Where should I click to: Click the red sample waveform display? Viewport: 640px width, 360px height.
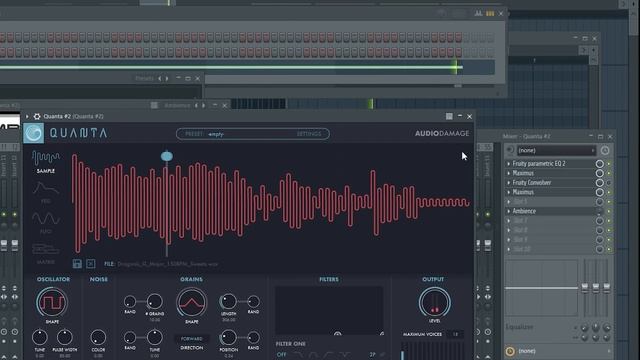coord(271,203)
